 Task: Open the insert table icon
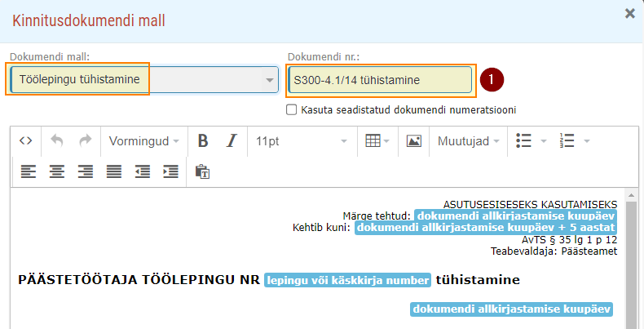pyautogui.click(x=377, y=141)
